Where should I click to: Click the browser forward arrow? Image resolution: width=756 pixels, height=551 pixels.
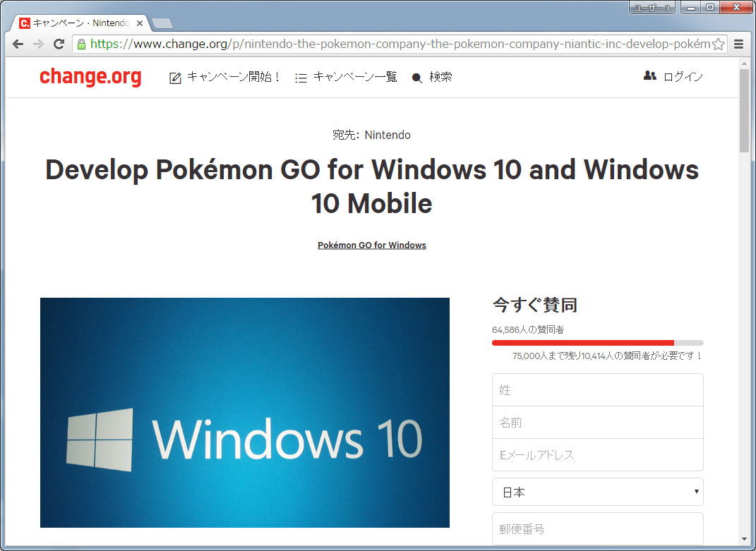coord(38,44)
